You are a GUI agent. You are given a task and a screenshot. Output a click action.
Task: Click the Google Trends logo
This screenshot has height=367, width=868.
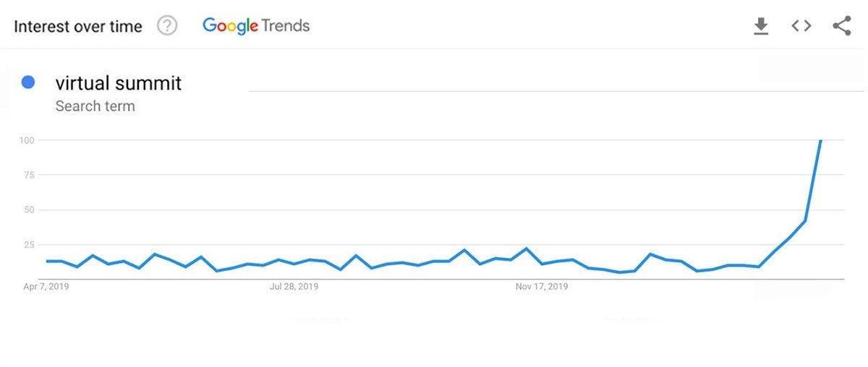click(256, 26)
